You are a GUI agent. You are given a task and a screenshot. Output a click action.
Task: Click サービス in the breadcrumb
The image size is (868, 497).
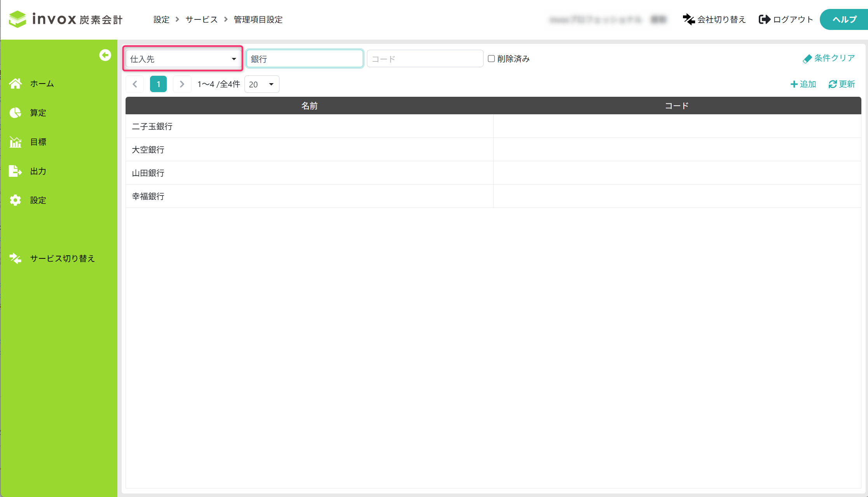(201, 19)
